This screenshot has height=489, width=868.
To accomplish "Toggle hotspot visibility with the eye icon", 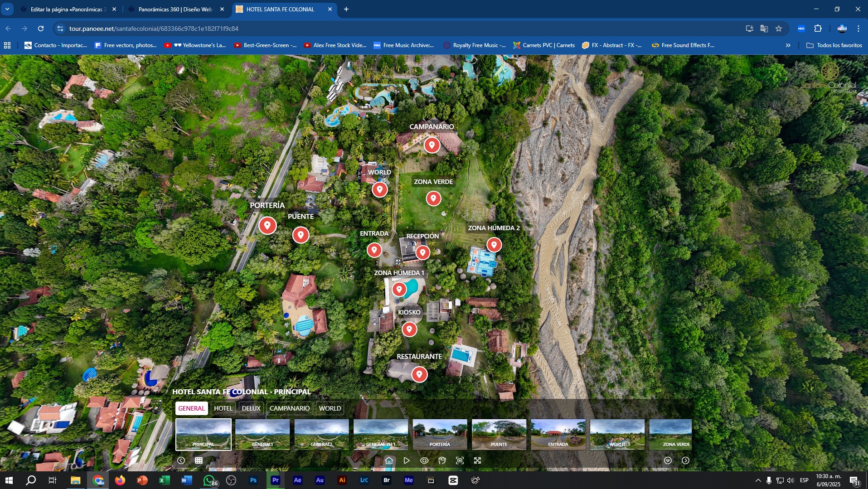I will (x=424, y=460).
